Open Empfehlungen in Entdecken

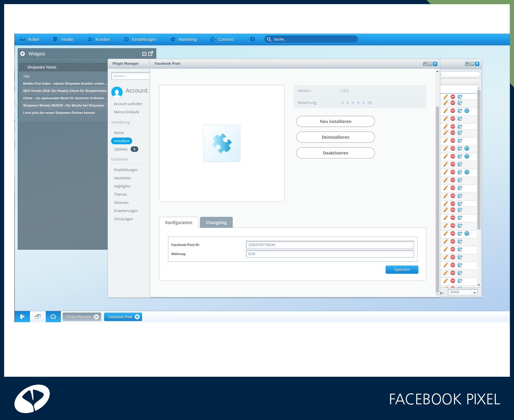click(126, 170)
